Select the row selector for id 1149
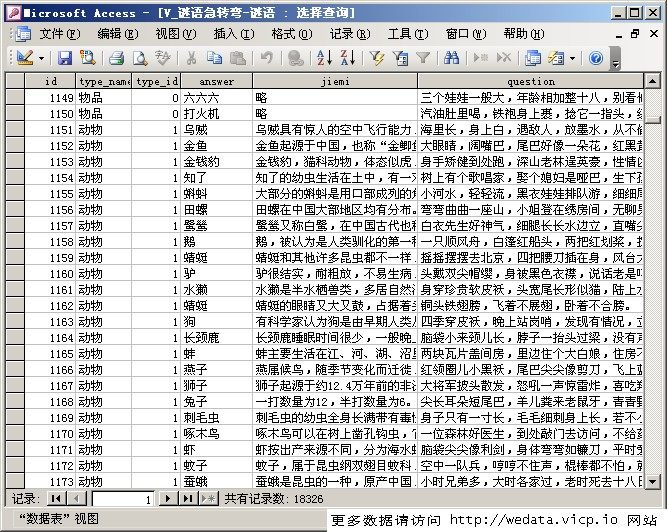Viewport: 667px width, 532px height. (x=15, y=97)
